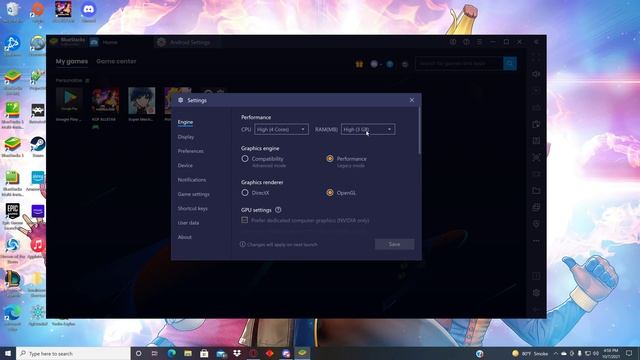
Task: Click the Settings gear title icon
Action: [x=181, y=100]
